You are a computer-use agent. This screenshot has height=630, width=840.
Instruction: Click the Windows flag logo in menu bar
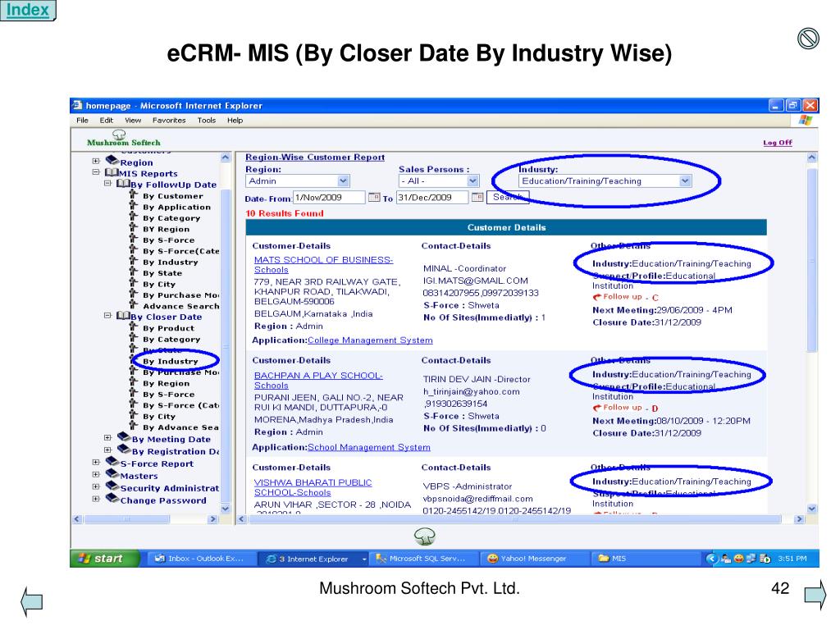point(806,120)
